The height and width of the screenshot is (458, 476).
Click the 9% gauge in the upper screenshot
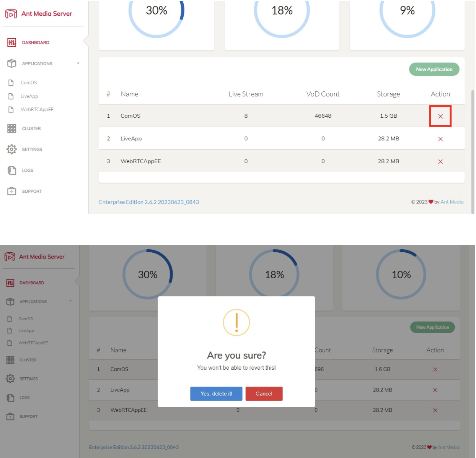click(x=408, y=10)
